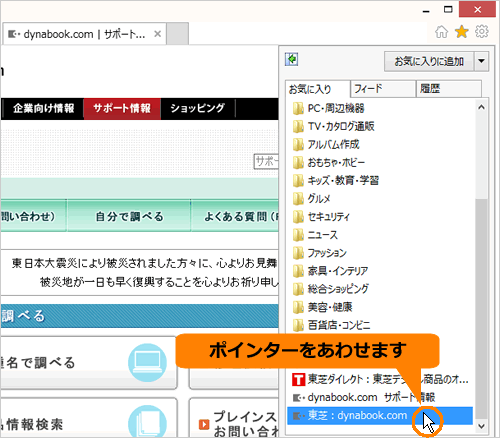Open the TV・カタログ通販 favorites folder

click(x=333, y=126)
